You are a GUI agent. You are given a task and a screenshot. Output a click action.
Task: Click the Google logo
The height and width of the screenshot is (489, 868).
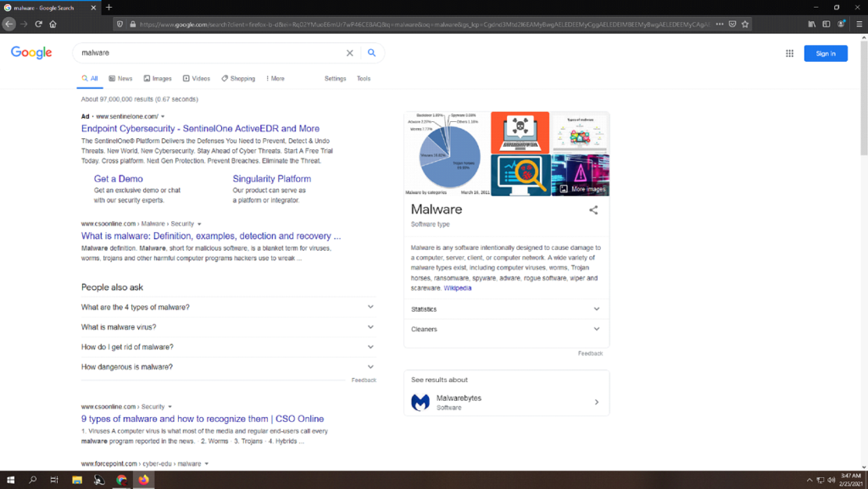point(31,53)
